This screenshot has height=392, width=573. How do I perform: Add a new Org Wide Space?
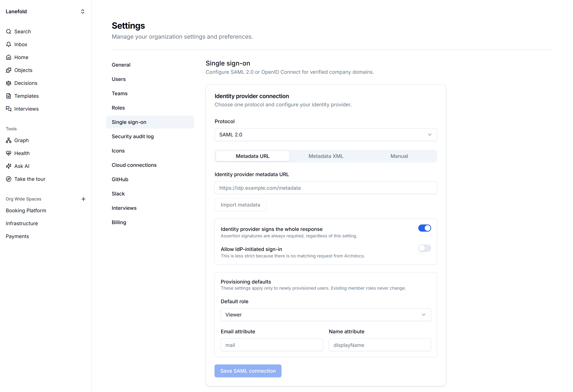click(83, 199)
